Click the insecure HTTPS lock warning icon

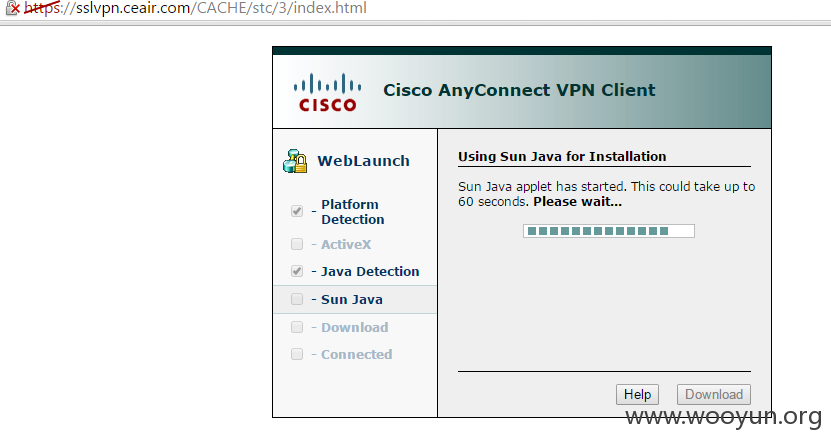pos(13,8)
